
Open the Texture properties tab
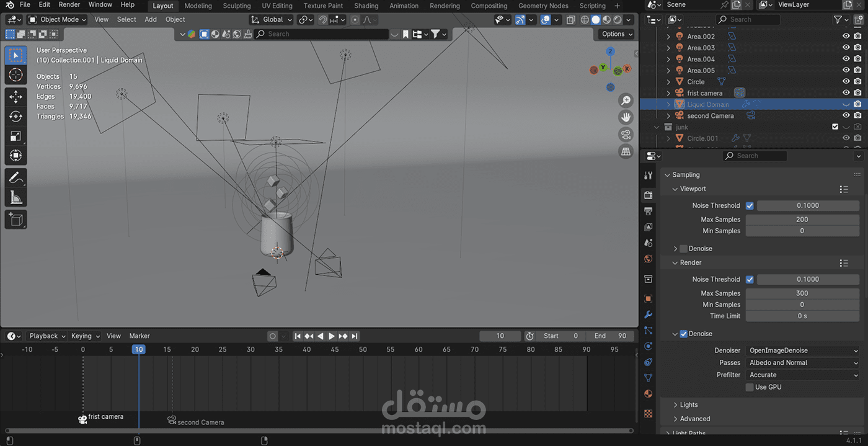(x=649, y=413)
